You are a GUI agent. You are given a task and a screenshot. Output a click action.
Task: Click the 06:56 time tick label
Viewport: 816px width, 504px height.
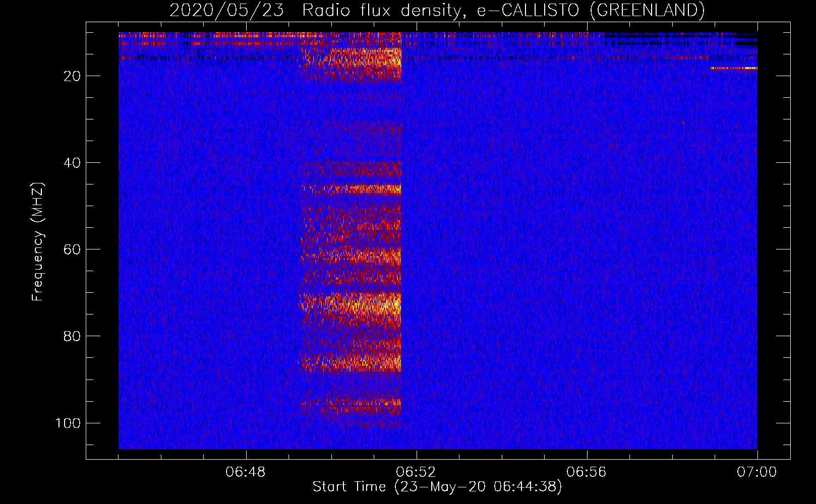[x=587, y=472]
